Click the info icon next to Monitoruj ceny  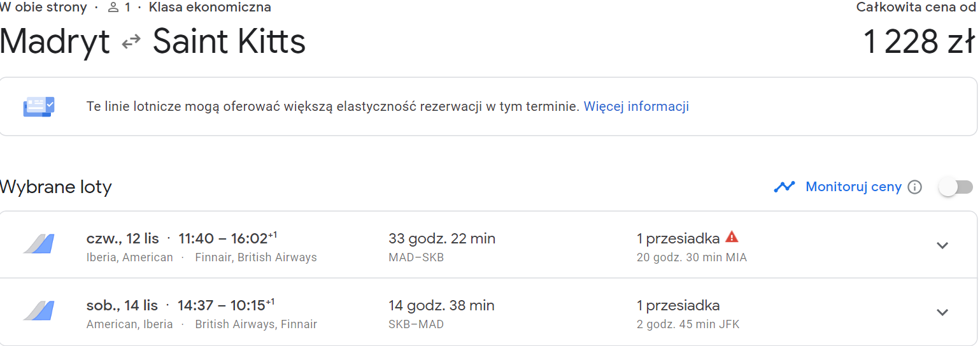(914, 187)
